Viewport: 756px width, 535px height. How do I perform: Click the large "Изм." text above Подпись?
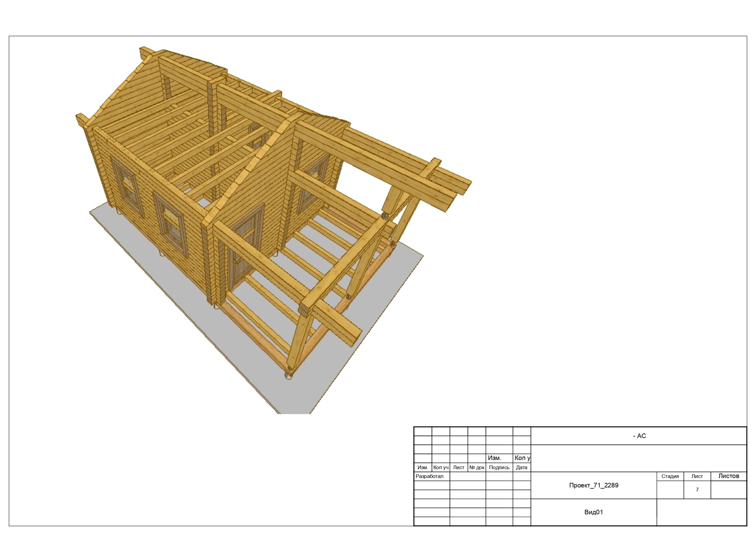coord(495,458)
